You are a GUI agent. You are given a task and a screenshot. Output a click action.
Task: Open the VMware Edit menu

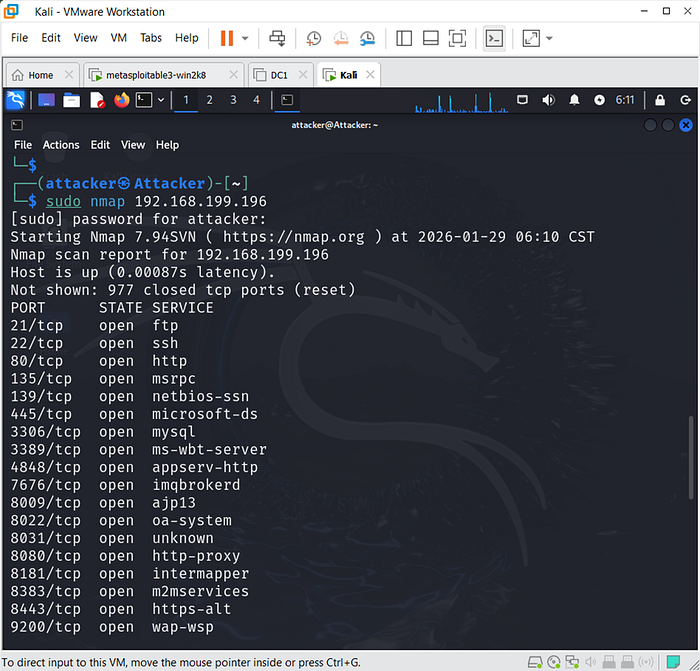[51, 38]
